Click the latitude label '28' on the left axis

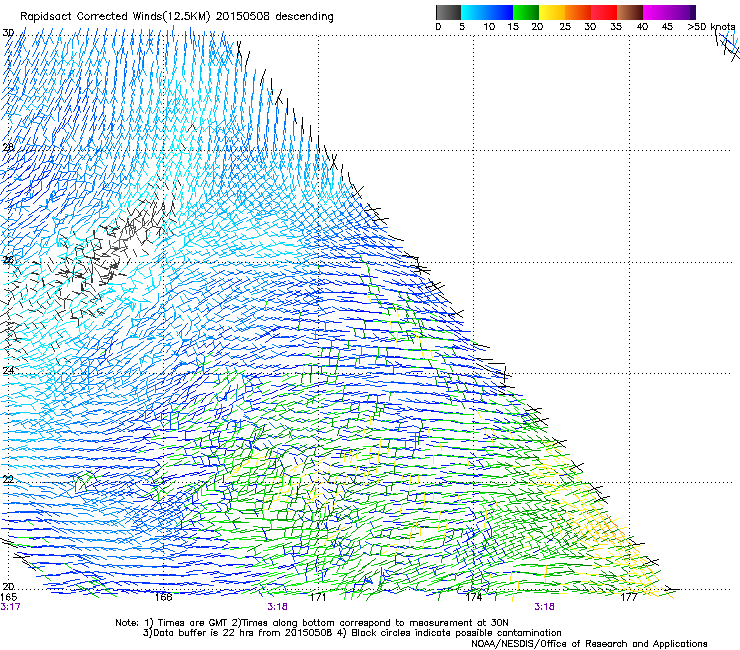pos(8,147)
